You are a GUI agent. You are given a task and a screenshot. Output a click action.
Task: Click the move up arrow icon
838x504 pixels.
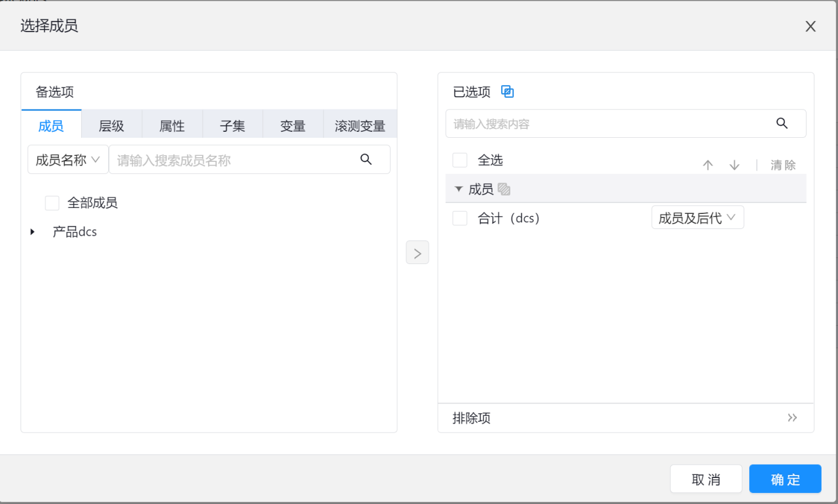[x=708, y=166]
